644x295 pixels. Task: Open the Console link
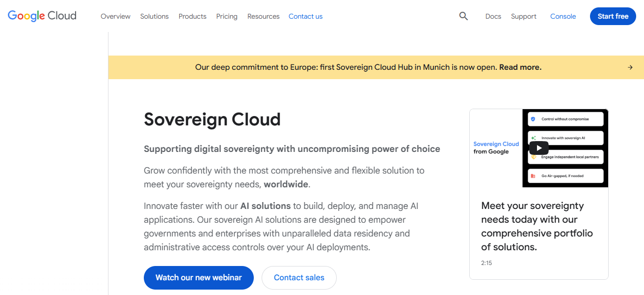pos(563,16)
